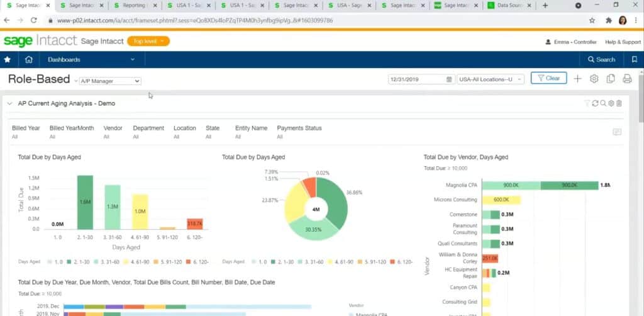Click the yellow 4. 61-90 bar showing 1.0M
This screenshot has height=316, width=644.
(x=140, y=212)
